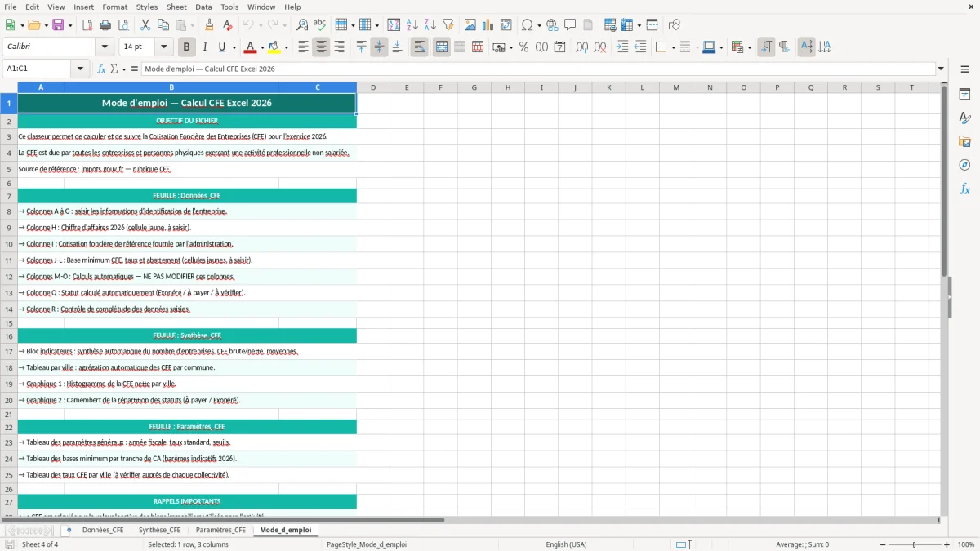Open the Open document dropdown arrow
This screenshot has width=980, height=551.
pos(44,25)
